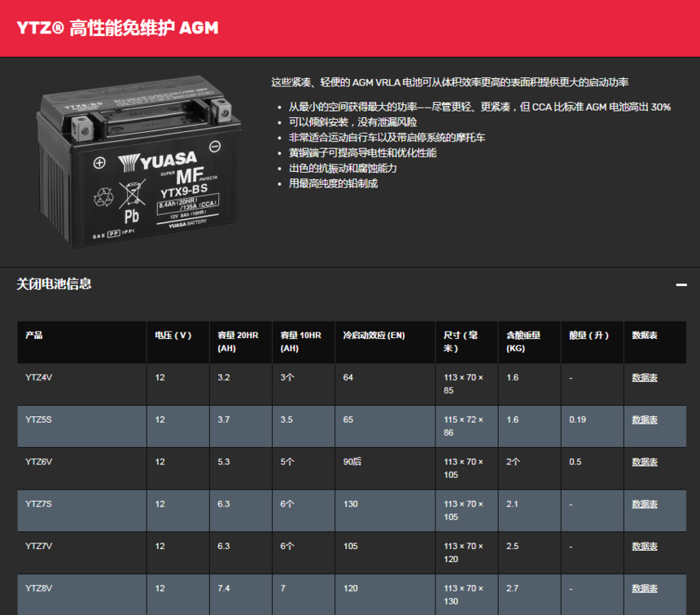Click cold start value 120 in YTZ8V row
The height and width of the screenshot is (615, 700).
(351, 588)
